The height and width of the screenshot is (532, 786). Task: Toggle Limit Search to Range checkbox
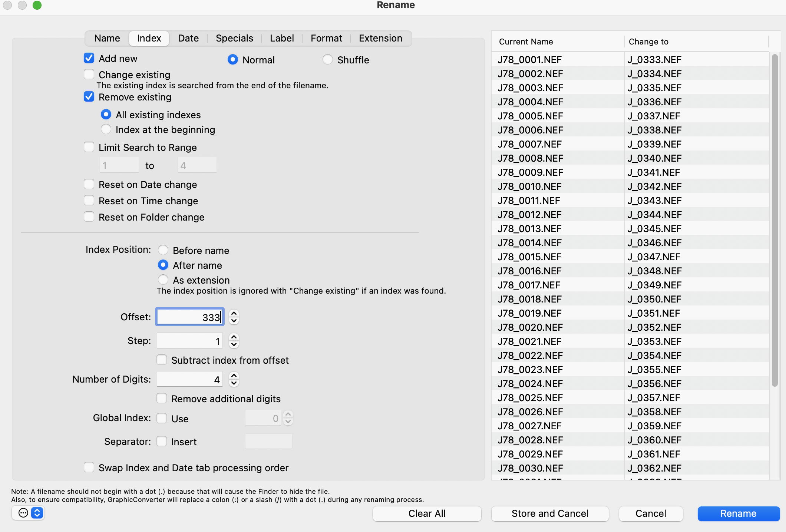pos(90,147)
